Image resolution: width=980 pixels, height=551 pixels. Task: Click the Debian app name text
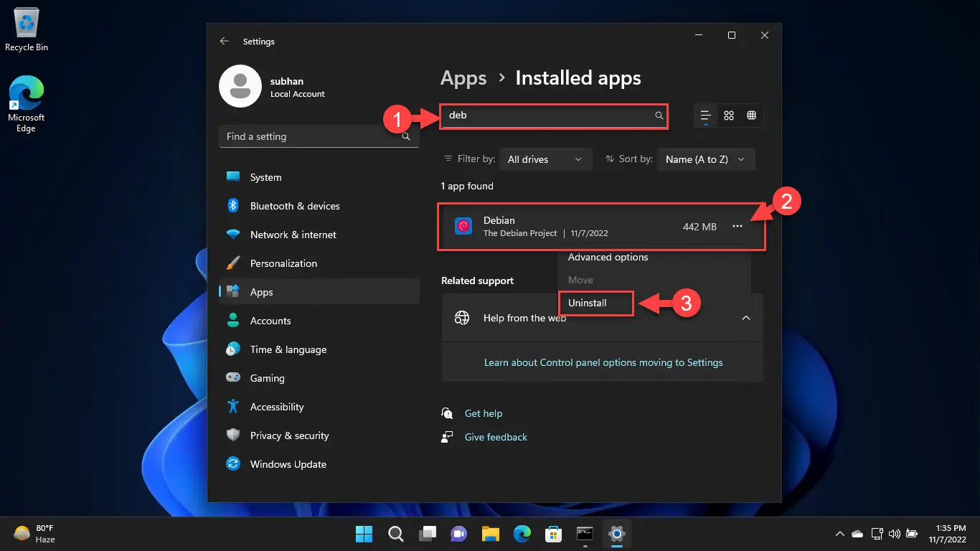499,220
